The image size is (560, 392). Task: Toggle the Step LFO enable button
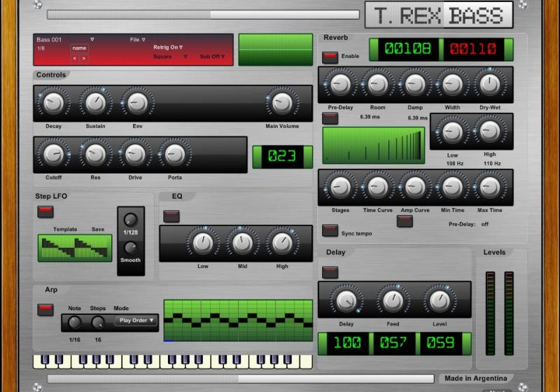(x=45, y=211)
